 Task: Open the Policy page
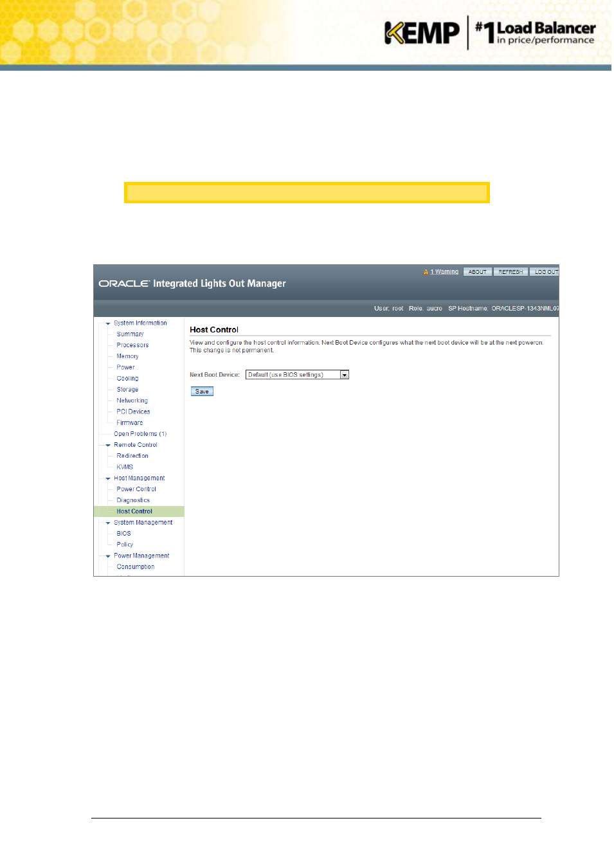[x=125, y=545]
